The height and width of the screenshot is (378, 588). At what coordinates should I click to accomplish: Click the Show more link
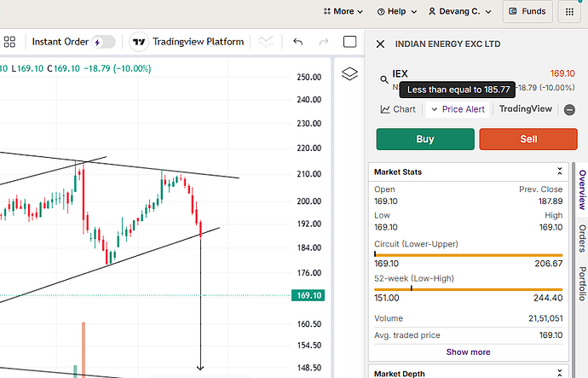(x=468, y=352)
